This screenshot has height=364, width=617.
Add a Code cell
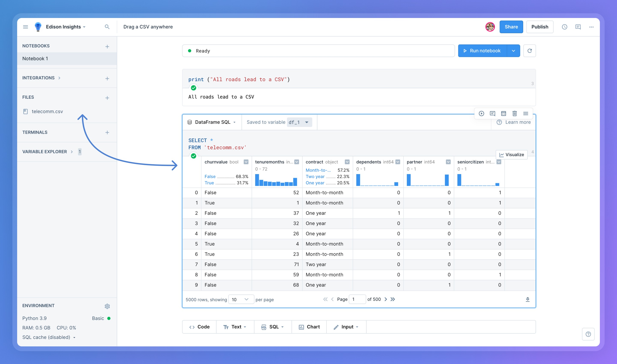[199, 327]
